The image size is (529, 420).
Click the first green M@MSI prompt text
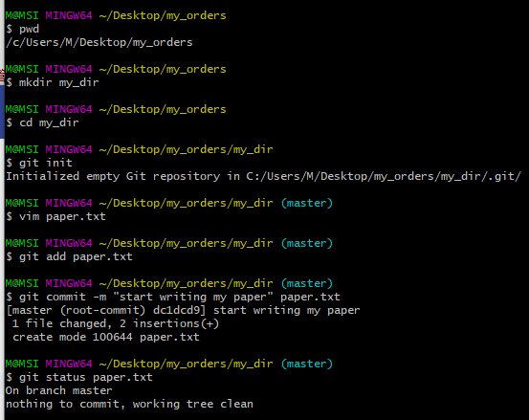[x=22, y=15]
